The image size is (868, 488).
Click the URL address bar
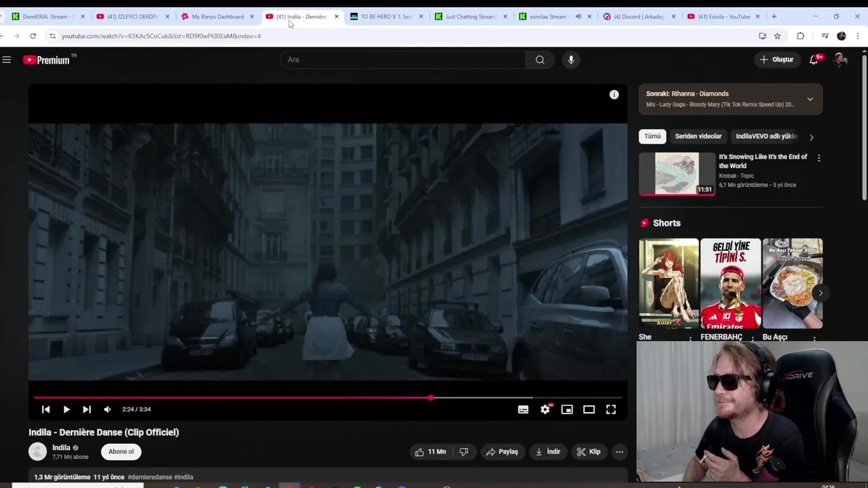[407, 36]
